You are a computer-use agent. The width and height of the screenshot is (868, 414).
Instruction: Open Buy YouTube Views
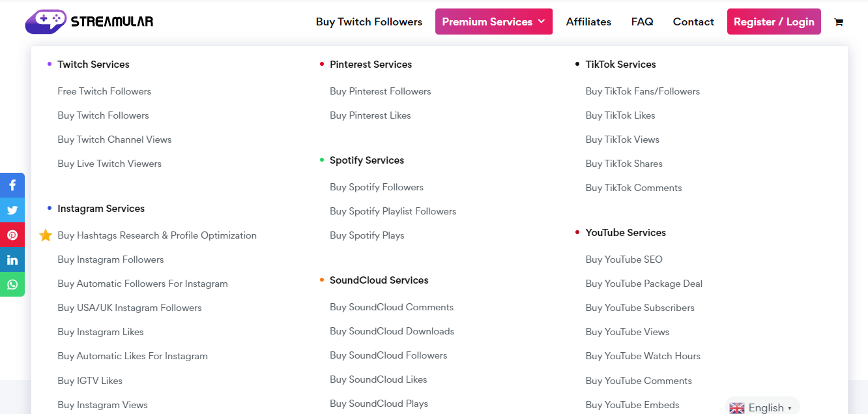pyautogui.click(x=628, y=332)
